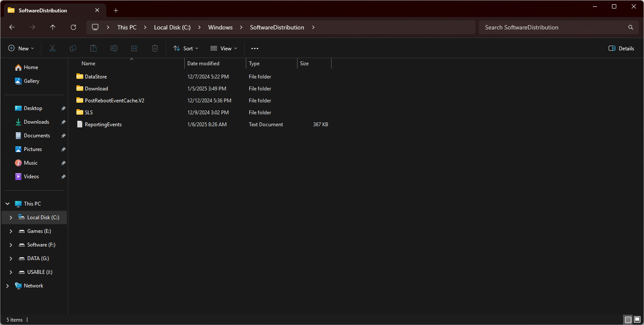Expand Software (F:) drive node

[11, 245]
